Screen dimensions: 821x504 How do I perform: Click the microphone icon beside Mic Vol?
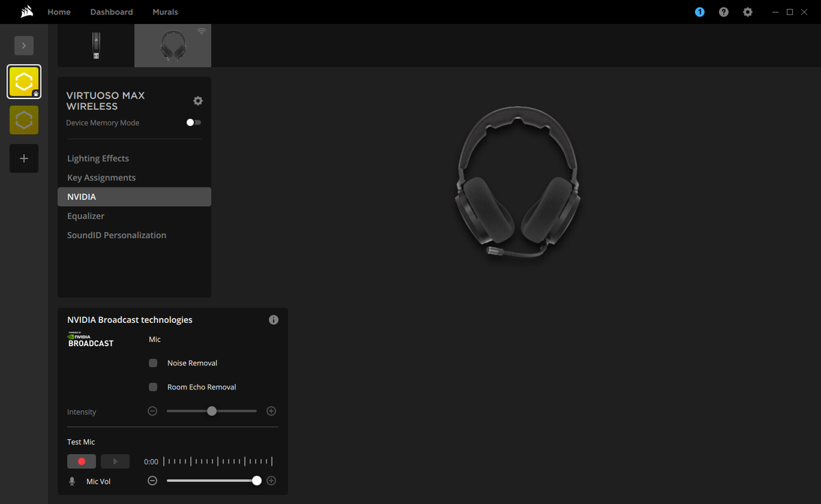tap(72, 481)
